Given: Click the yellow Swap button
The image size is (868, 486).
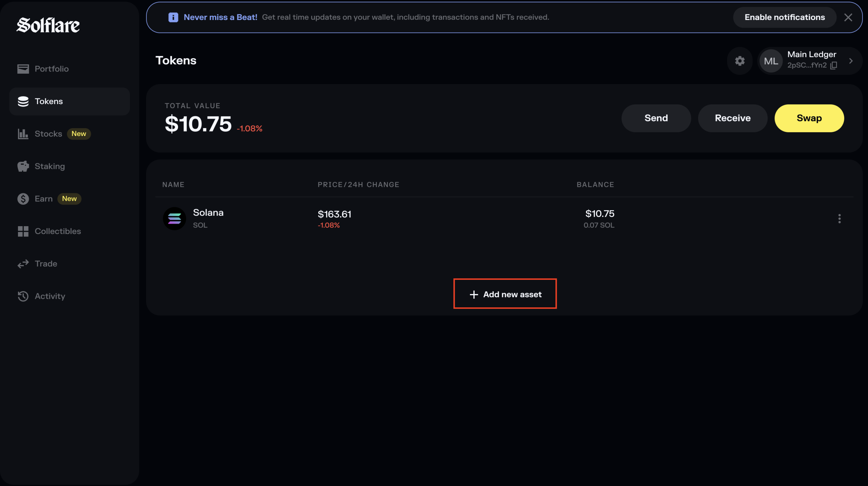Looking at the screenshot, I should pos(809,118).
